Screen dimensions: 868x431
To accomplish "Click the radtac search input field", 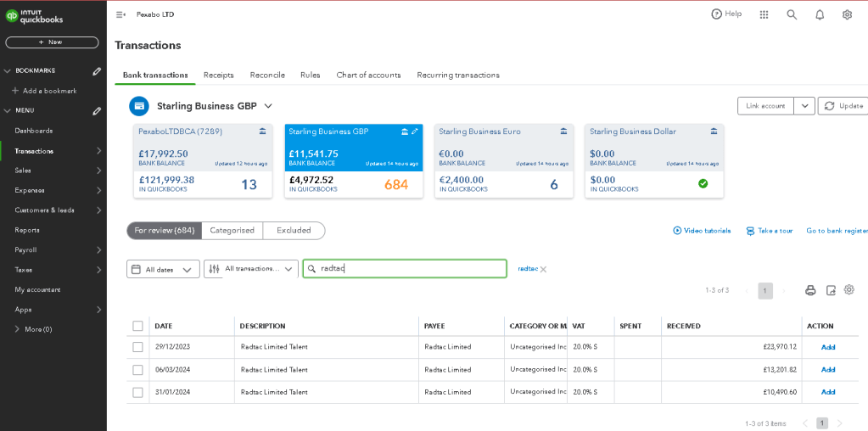I will click(405, 269).
